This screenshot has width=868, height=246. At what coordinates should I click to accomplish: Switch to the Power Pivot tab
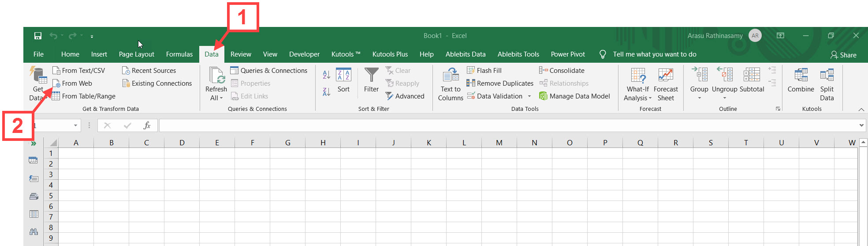[568, 54]
